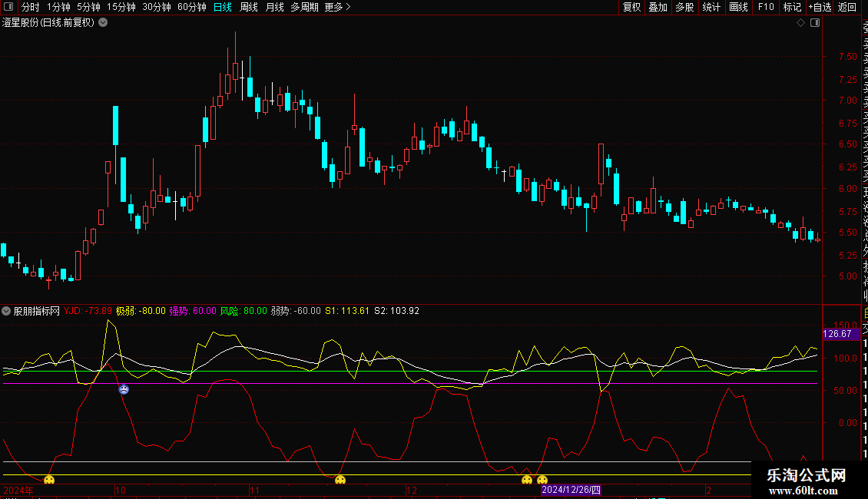
Task: Open the 画线 drawing tools
Action: pyautogui.click(x=738, y=8)
